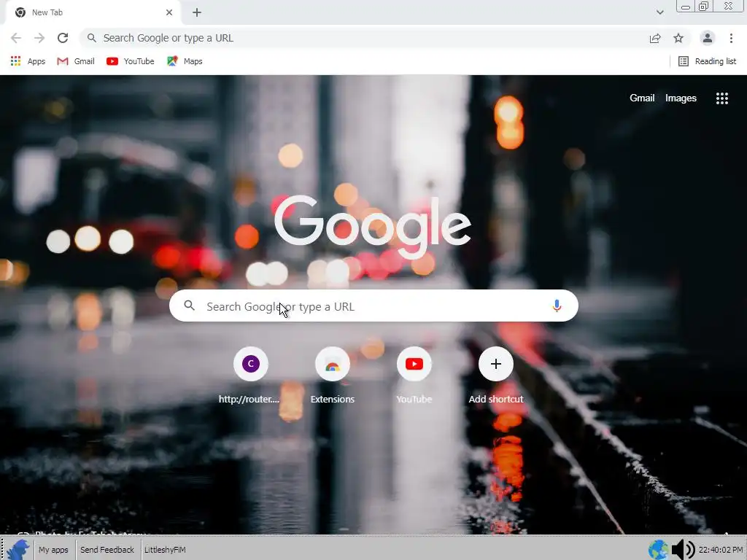Click the magnifier in Google search box
747x560 pixels.
point(189,306)
